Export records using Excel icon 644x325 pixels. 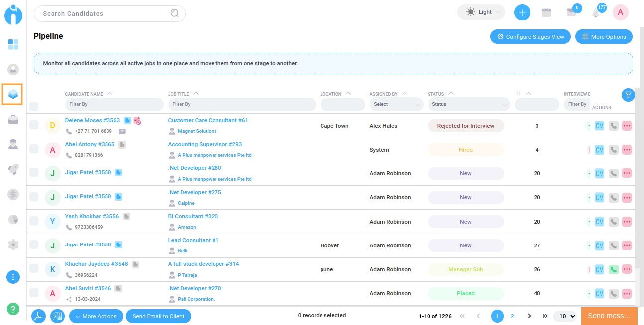click(57, 316)
